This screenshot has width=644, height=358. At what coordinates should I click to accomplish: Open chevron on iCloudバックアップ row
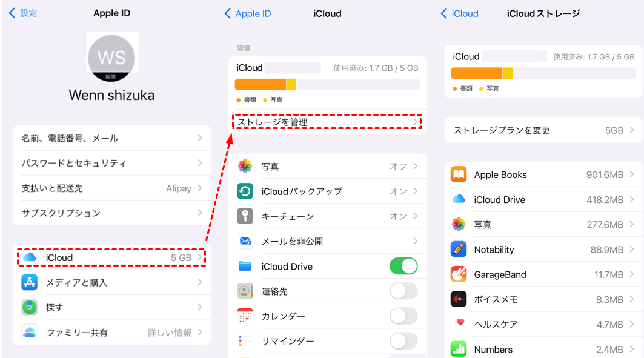pos(415,191)
